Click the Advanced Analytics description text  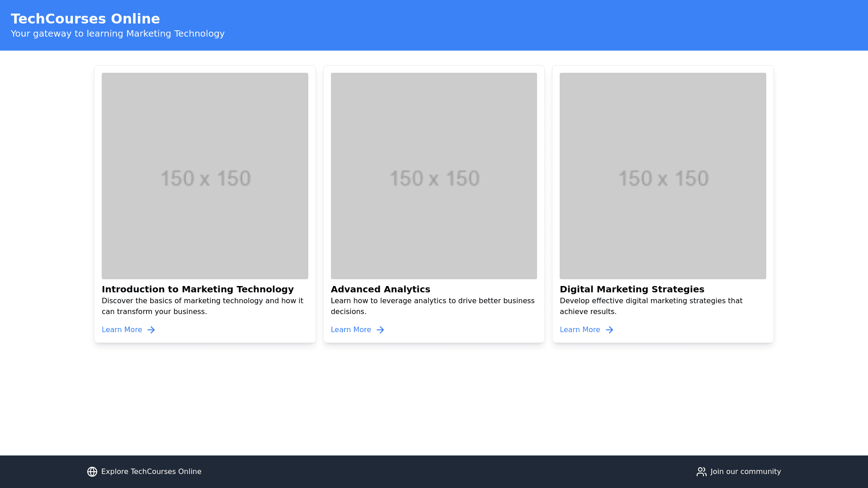(432, 306)
